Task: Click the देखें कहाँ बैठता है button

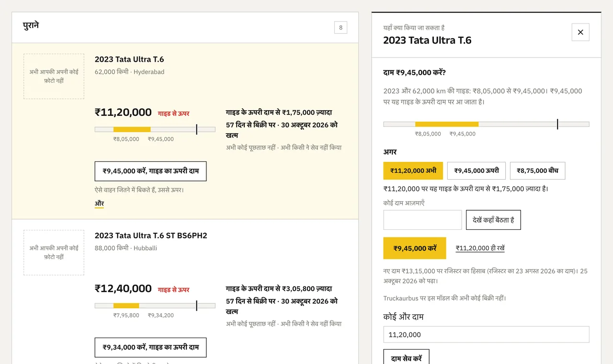Action: [493, 220]
